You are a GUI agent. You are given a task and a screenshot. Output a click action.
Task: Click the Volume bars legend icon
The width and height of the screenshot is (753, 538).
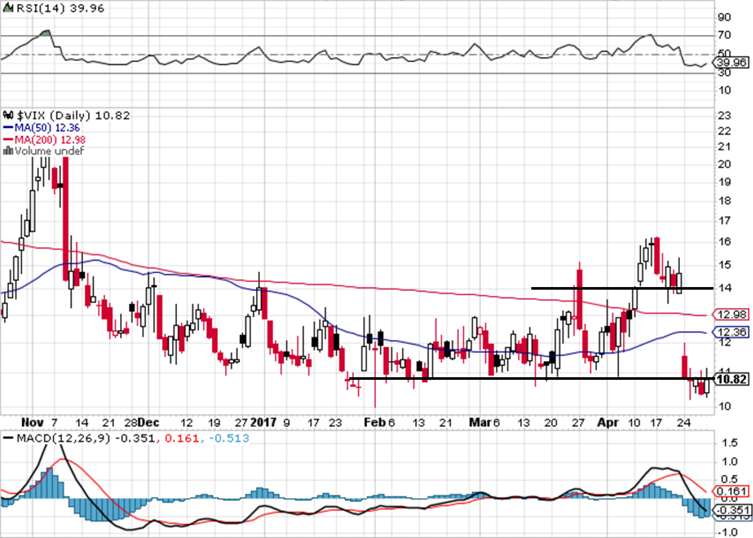click(8, 151)
